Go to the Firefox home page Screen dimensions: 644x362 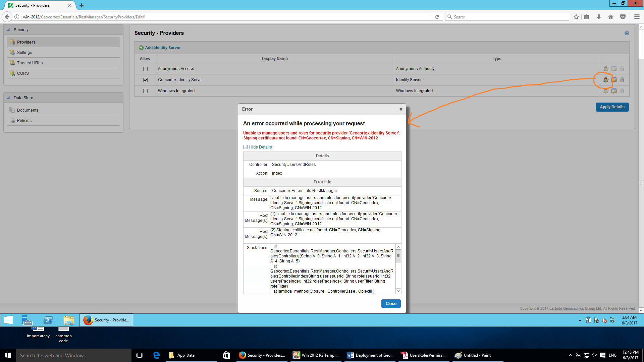(611, 17)
